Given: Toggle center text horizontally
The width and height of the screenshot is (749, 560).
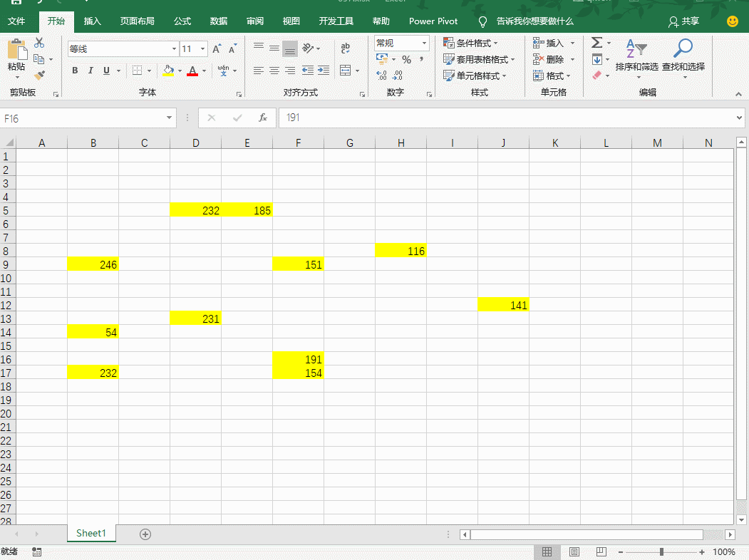Looking at the screenshot, I should (x=274, y=71).
